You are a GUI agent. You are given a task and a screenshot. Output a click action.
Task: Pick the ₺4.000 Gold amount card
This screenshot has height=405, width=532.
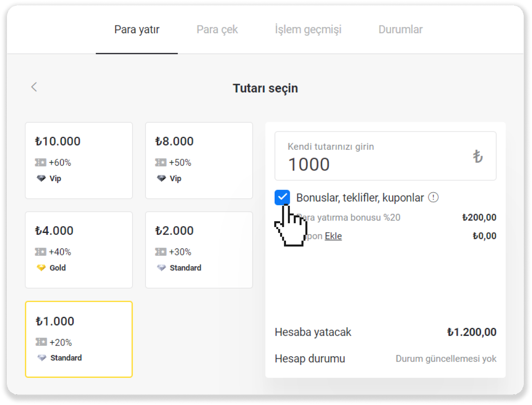tap(79, 250)
